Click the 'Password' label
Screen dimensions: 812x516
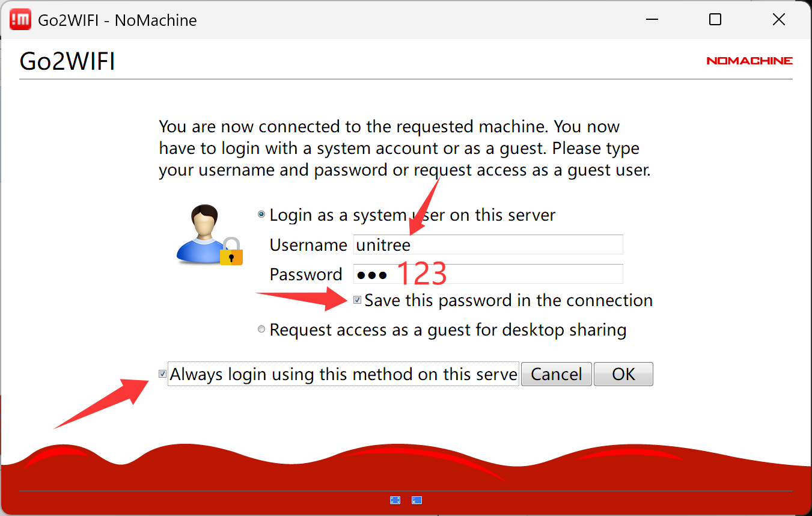click(306, 274)
